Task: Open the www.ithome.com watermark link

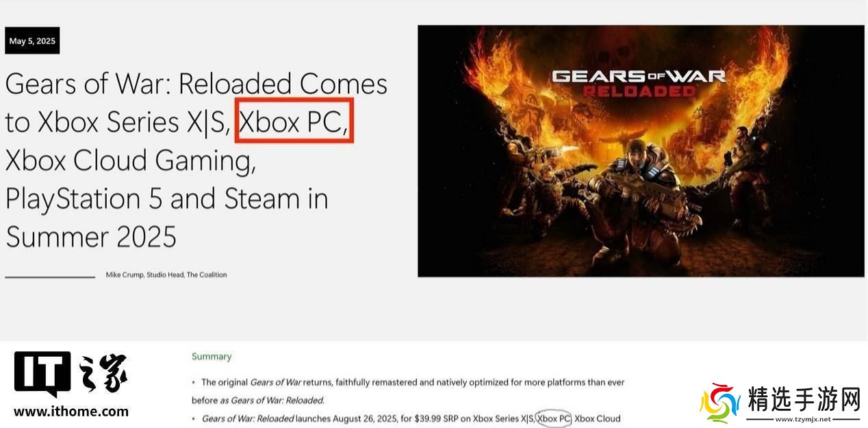Action: coord(71,412)
